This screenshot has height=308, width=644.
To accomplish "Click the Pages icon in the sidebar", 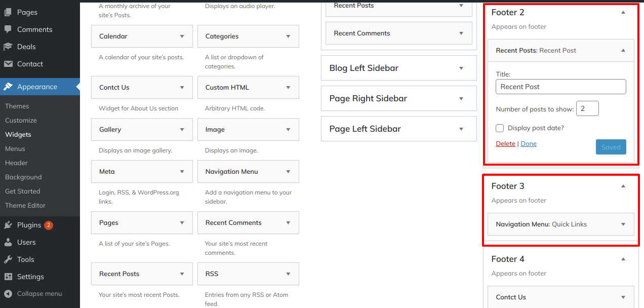I will [8, 12].
